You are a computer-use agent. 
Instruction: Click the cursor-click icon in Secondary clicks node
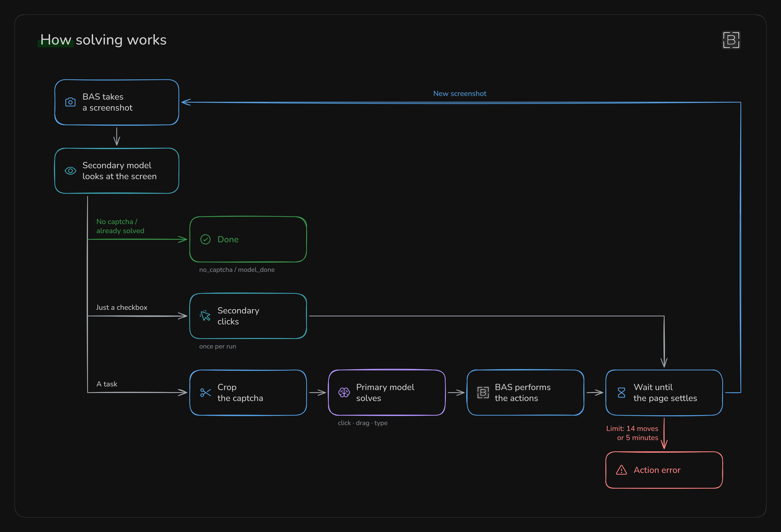[x=205, y=316]
